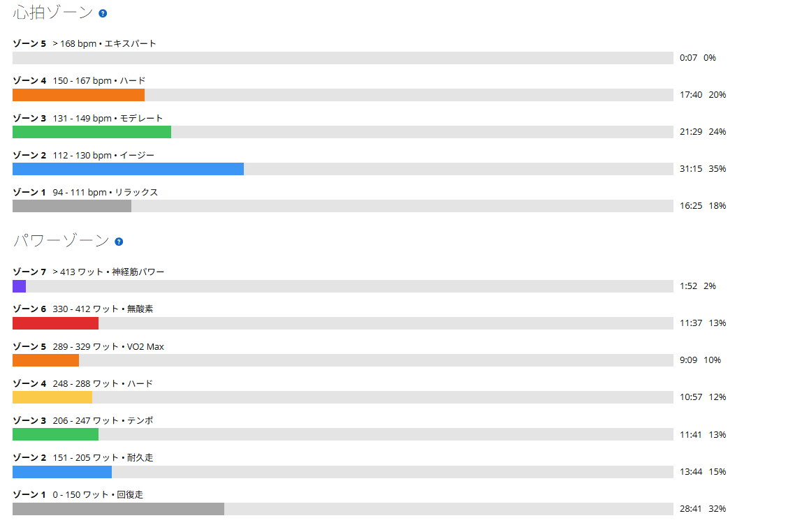
Task: Click the yellow power zone 4 bar
Action: coord(52,397)
